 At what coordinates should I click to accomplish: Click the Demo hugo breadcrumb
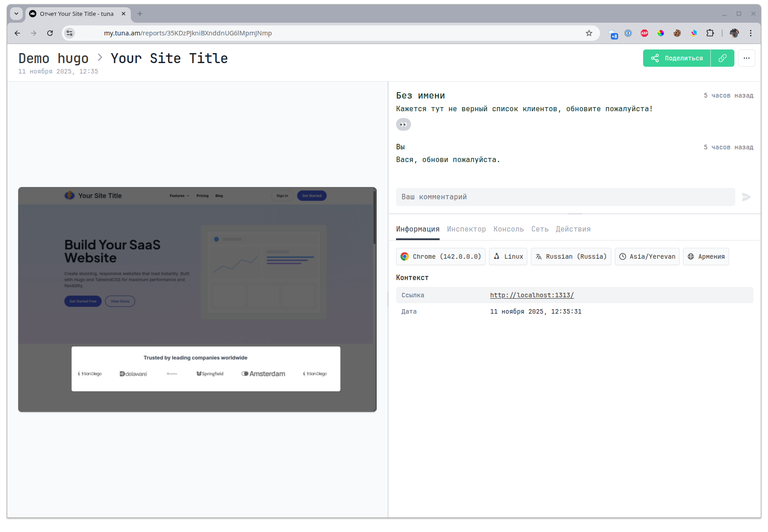(54, 59)
